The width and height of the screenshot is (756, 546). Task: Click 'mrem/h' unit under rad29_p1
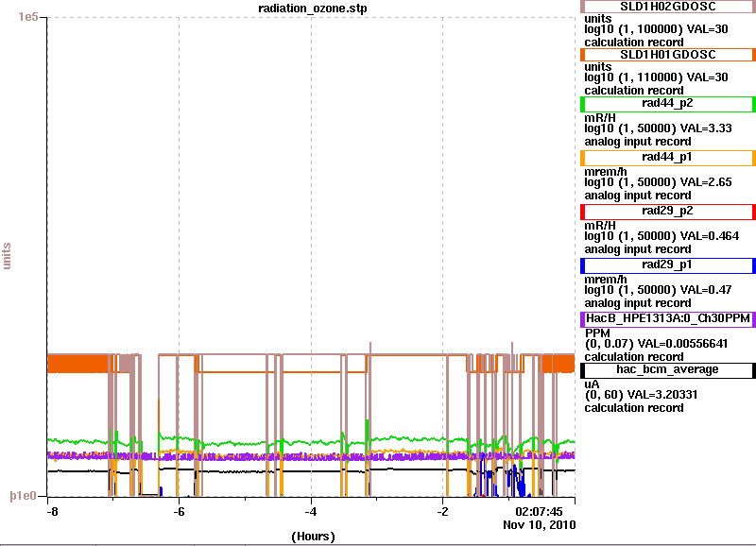click(606, 280)
